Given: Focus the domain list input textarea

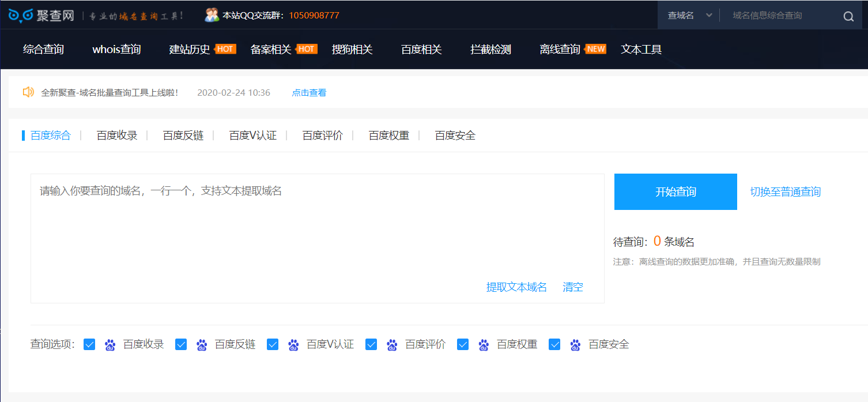Looking at the screenshot, I should pos(317,231).
